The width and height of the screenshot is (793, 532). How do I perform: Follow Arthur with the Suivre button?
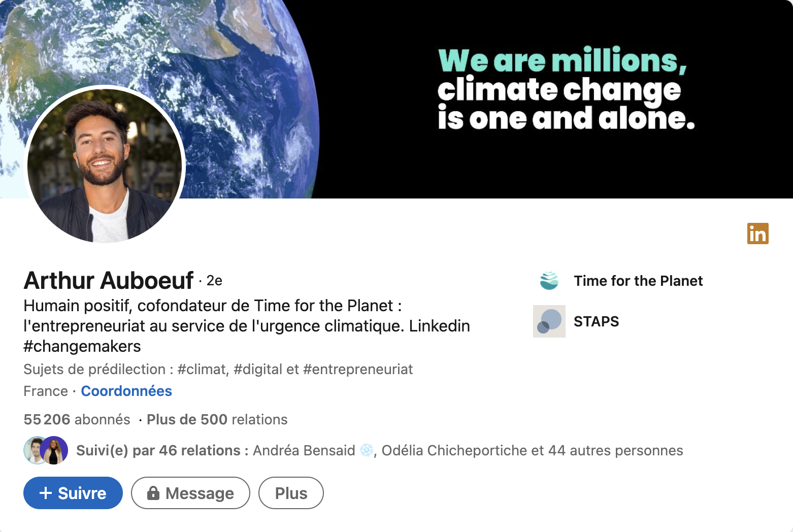(x=73, y=493)
